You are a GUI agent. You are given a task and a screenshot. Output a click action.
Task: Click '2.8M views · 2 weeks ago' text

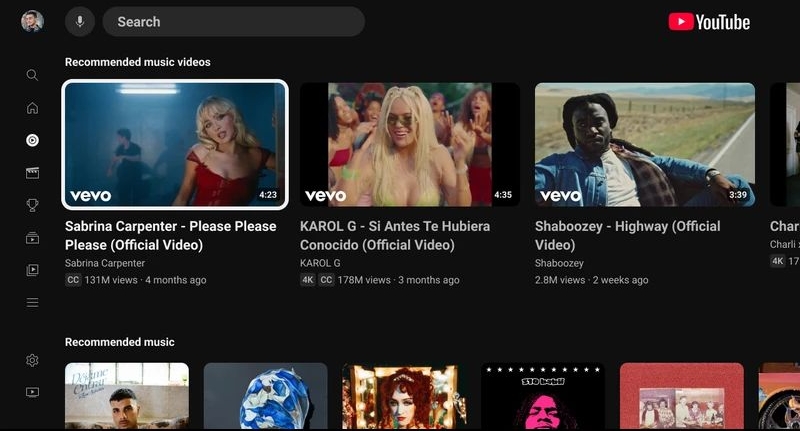point(591,280)
